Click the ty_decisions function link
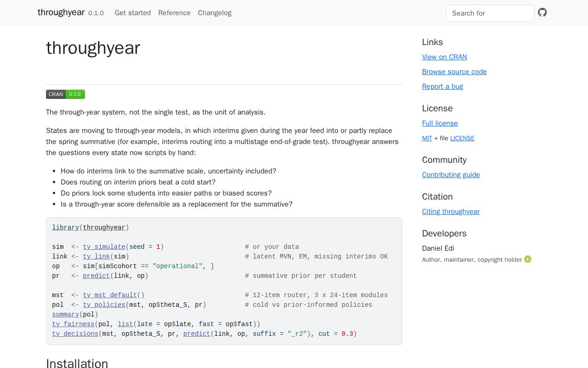 [75, 334]
